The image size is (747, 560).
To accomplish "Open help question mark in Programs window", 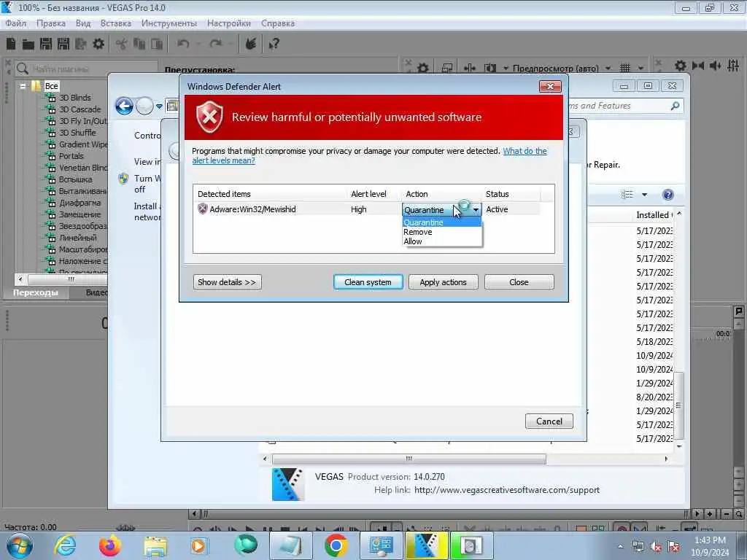I will [668, 194].
